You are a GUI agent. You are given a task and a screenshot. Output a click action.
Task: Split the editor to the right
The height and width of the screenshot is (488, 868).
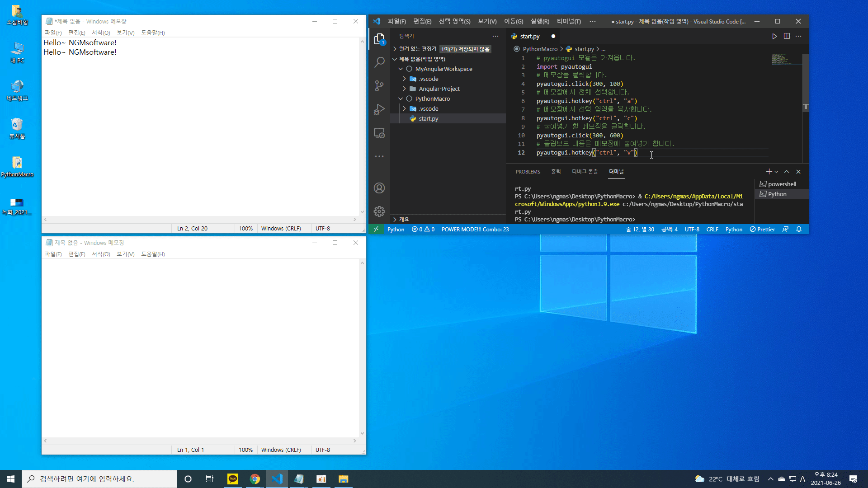click(787, 36)
